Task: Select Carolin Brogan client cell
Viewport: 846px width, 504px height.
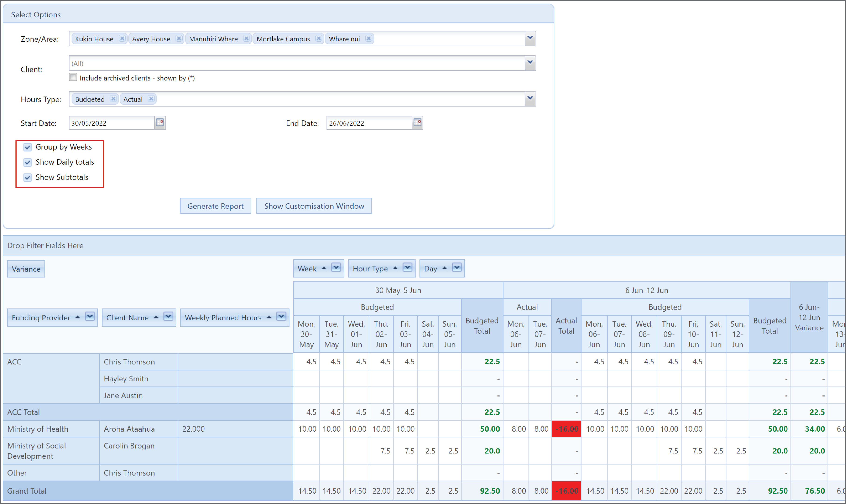Action: pos(139,451)
